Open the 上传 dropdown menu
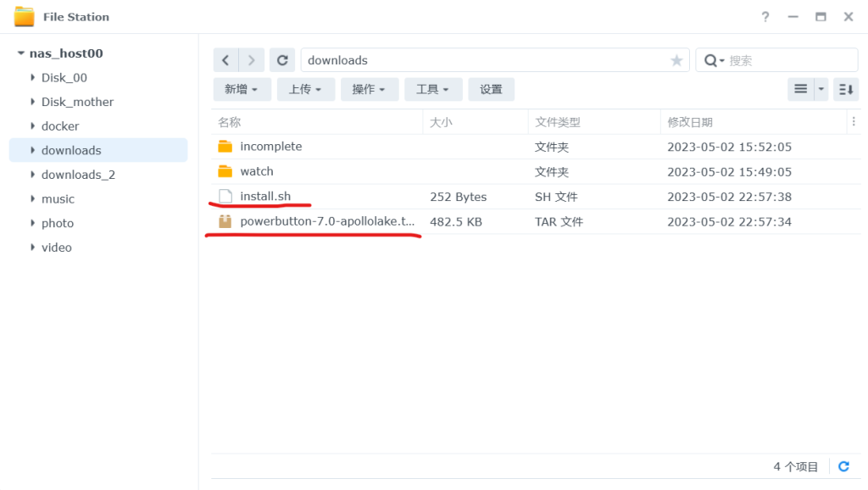This screenshot has width=868, height=490. click(x=305, y=89)
